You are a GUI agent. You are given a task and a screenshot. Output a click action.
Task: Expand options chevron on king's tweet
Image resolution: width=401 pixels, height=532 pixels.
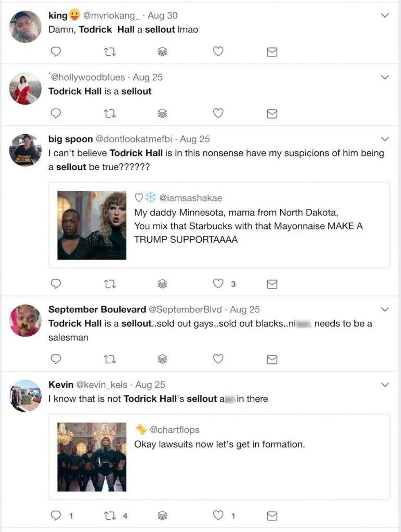[385, 16]
